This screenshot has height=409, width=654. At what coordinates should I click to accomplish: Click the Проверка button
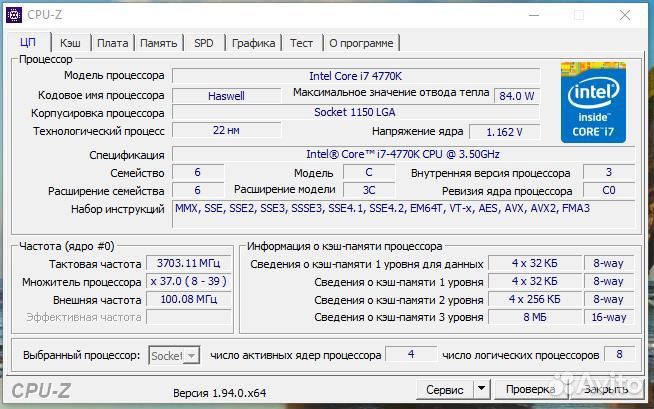point(531,389)
